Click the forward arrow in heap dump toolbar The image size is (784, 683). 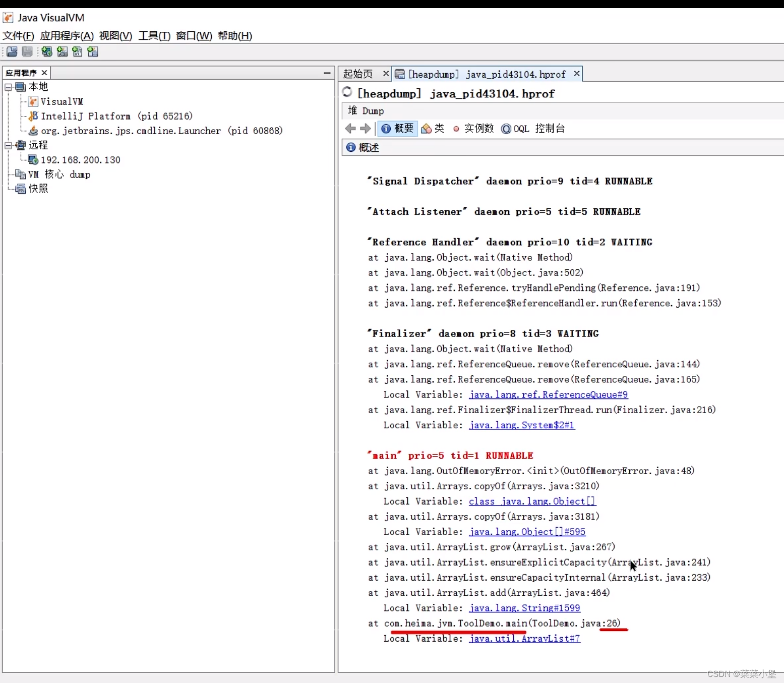click(366, 129)
